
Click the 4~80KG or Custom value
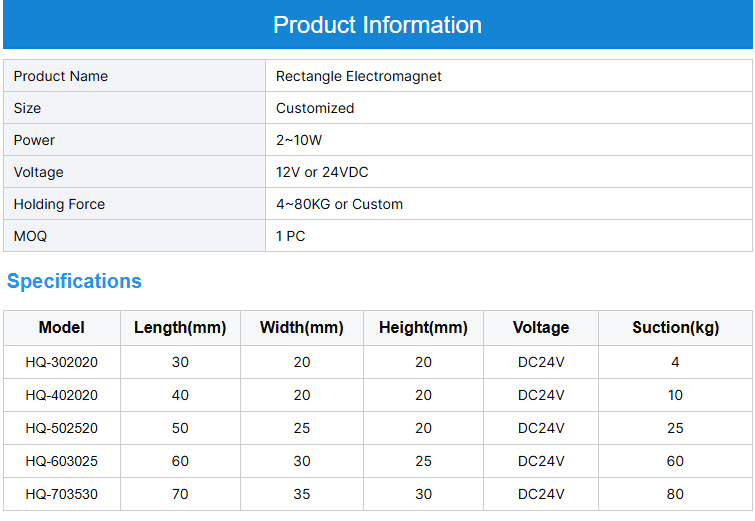click(339, 204)
